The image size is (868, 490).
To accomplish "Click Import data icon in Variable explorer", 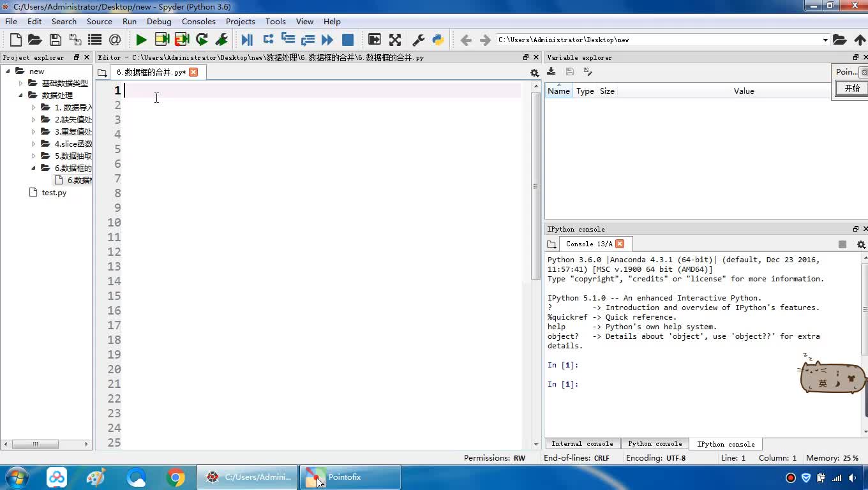I will click(551, 72).
